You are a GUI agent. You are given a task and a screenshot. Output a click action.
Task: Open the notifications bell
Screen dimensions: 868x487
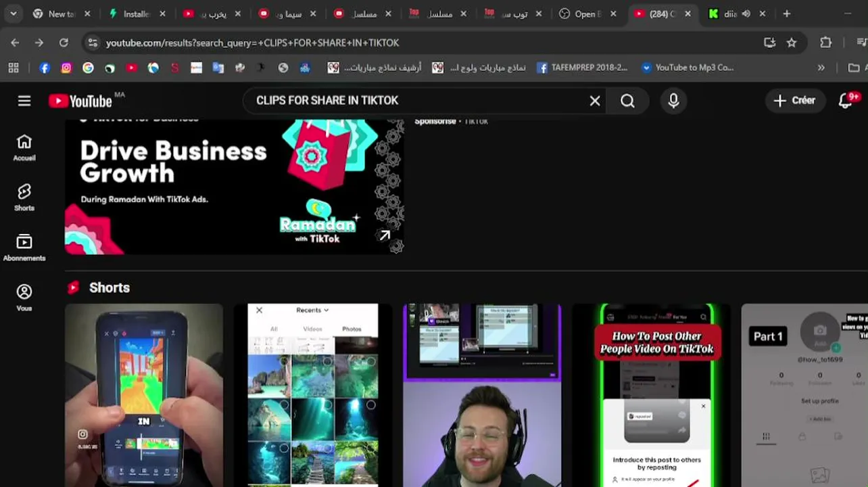click(x=846, y=101)
